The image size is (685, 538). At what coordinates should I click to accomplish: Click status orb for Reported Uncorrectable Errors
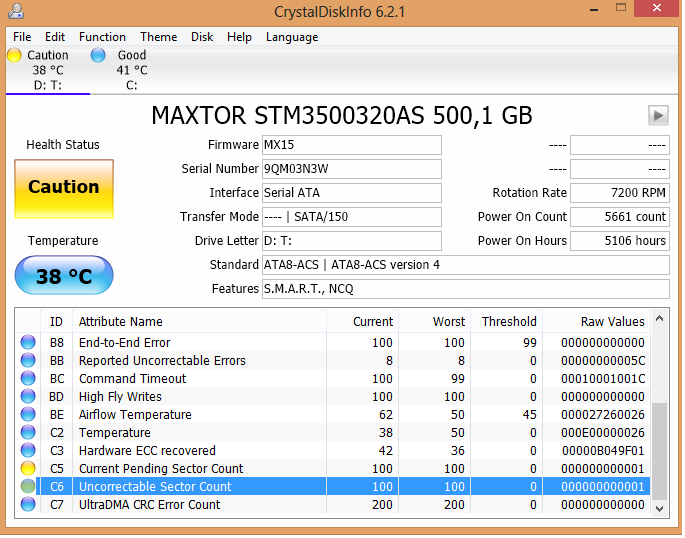coord(28,360)
